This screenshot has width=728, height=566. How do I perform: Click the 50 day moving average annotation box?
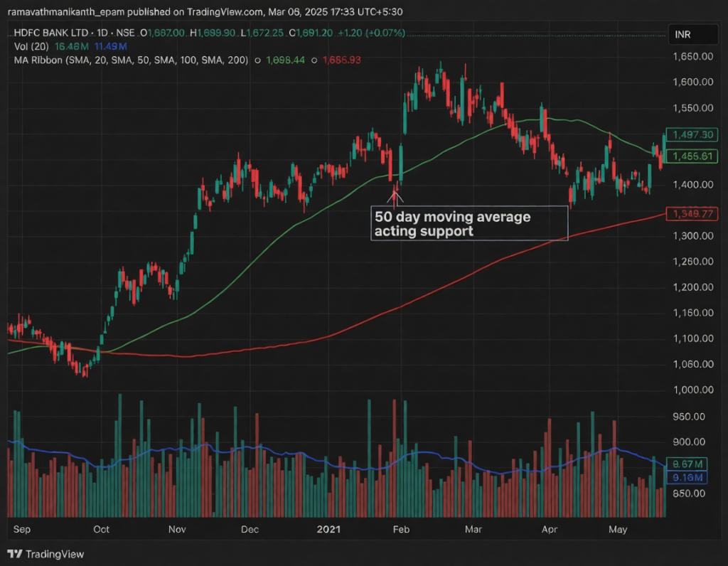tap(469, 223)
